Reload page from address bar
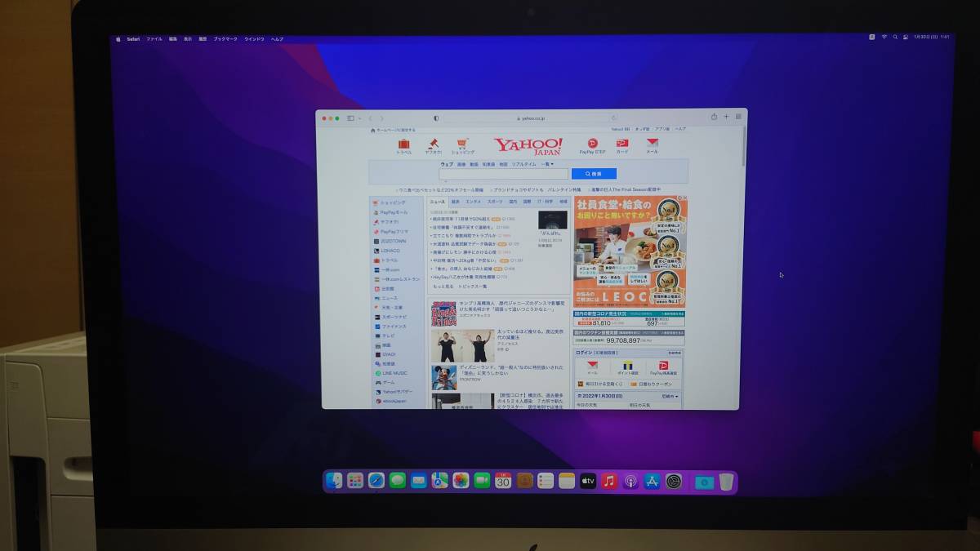The image size is (980, 551). [x=614, y=118]
